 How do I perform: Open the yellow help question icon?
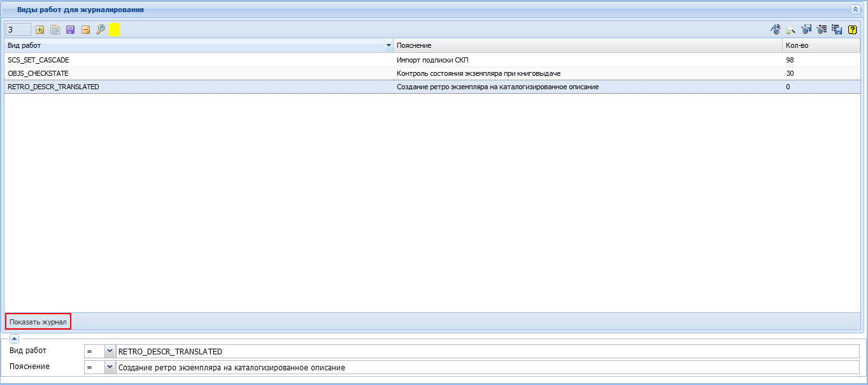[853, 29]
